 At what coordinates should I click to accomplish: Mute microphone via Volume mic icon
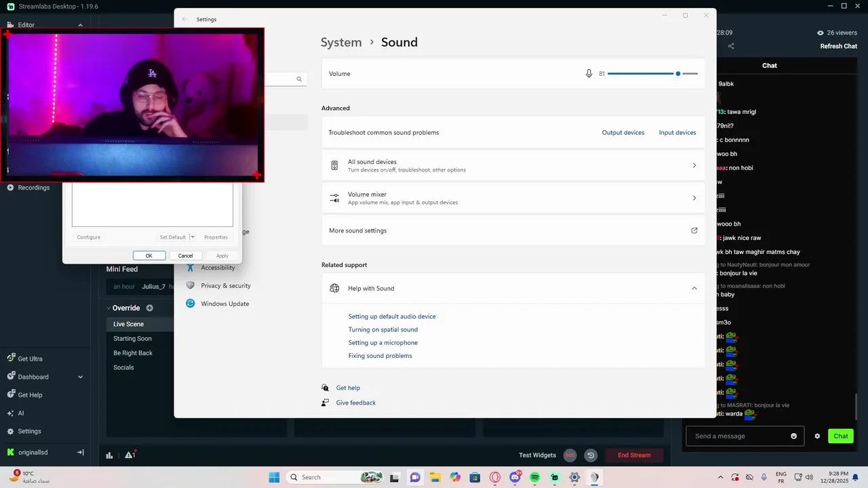pyautogui.click(x=589, y=73)
